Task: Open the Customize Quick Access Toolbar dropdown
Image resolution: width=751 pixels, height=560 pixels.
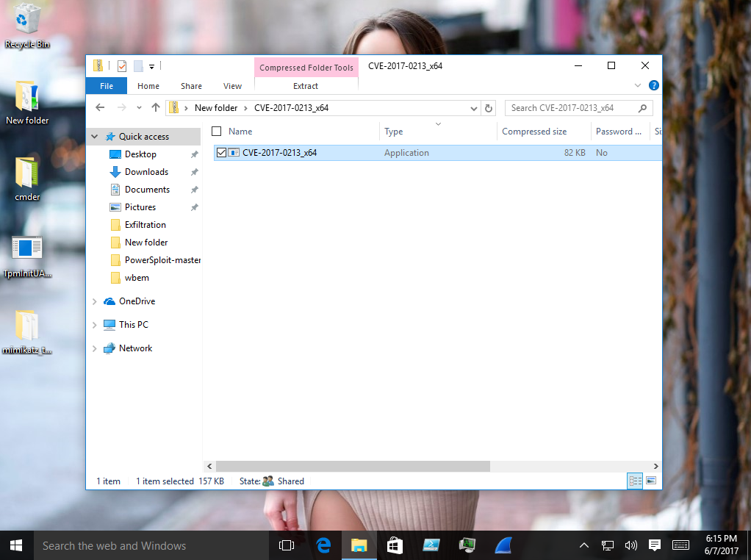Action: (152, 67)
